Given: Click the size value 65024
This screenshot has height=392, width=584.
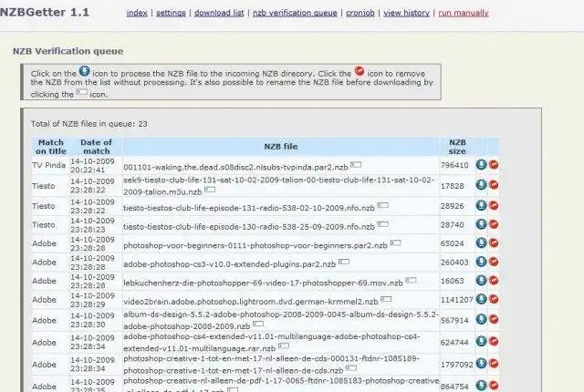Looking at the screenshot, I should tap(453, 243).
